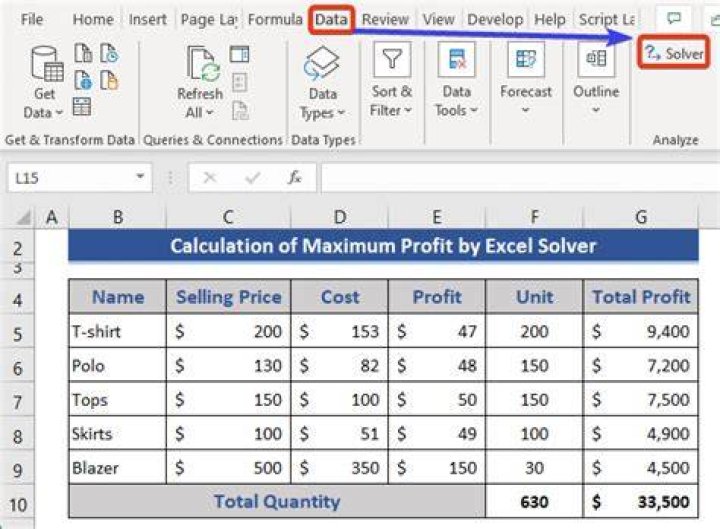Switch to the Help tab

[550, 19]
